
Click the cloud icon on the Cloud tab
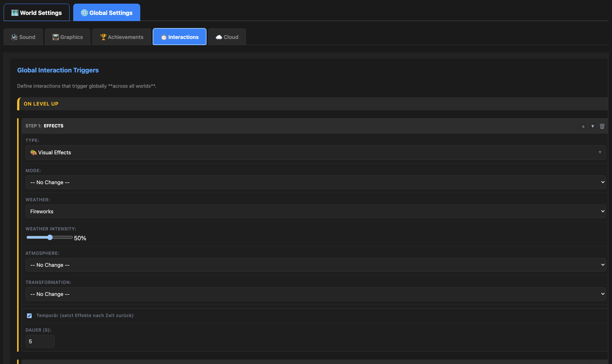[219, 37]
